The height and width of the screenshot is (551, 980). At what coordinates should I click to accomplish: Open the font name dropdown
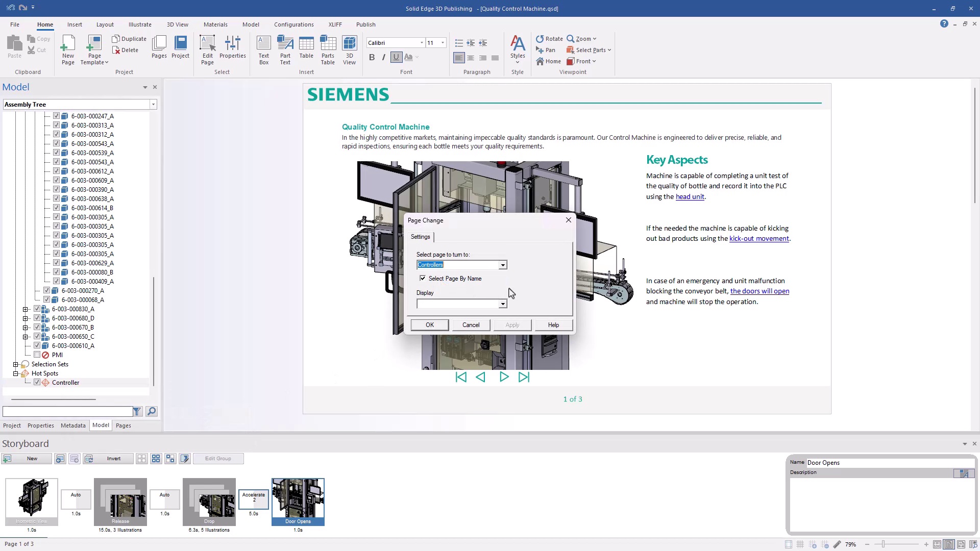click(422, 43)
